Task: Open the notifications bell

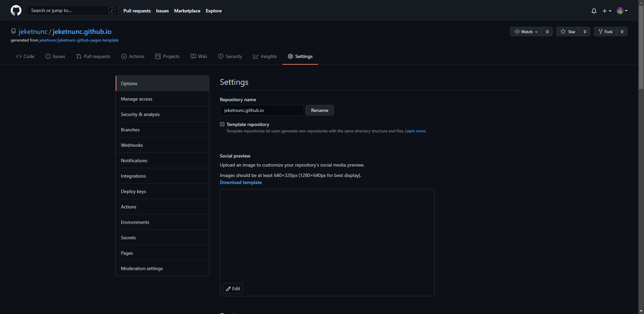Action: click(x=594, y=11)
